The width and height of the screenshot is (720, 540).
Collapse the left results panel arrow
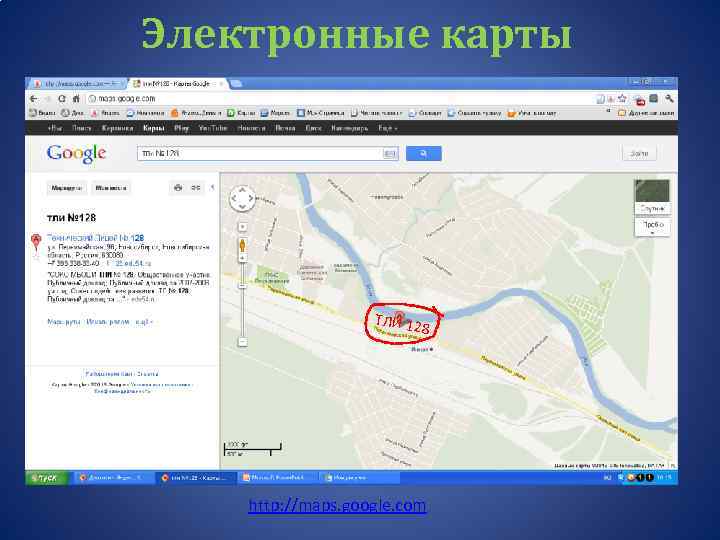click(x=212, y=187)
